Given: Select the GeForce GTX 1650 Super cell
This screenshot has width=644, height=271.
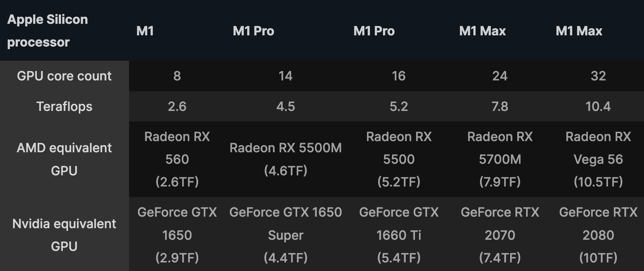Looking at the screenshot, I should (x=286, y=235).
